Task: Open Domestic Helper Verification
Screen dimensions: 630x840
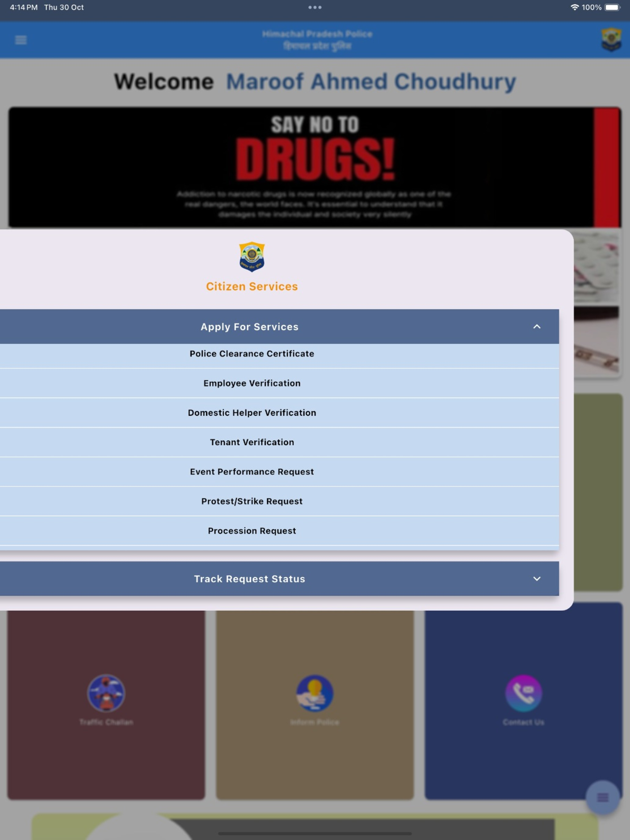Action: [x=280, y=413]
